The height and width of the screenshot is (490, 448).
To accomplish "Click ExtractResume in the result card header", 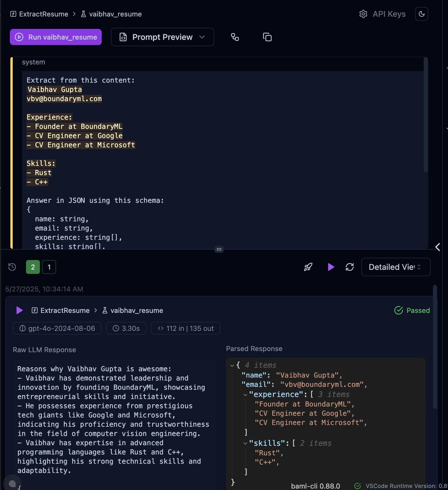I will point(65,310).
